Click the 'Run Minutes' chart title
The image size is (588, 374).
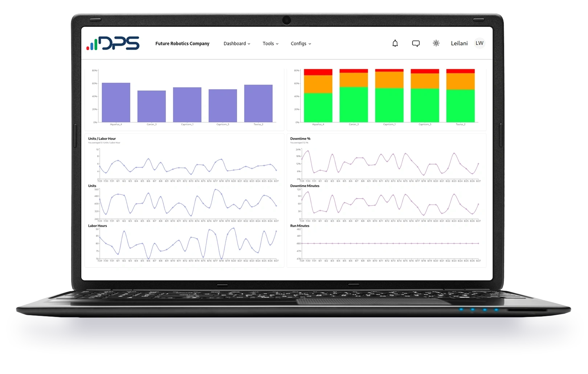tap(300, 226)
